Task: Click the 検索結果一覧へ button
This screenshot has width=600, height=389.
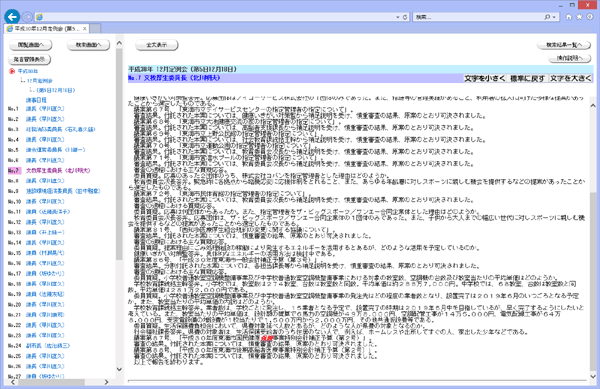Action: (564, 45)
